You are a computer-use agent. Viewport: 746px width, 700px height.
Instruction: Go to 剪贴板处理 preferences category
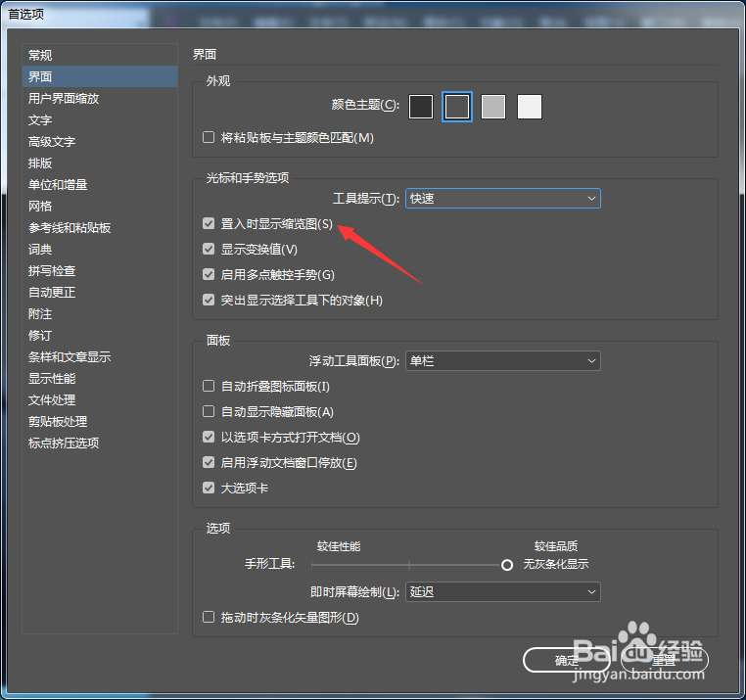click(x=100, y=422)
